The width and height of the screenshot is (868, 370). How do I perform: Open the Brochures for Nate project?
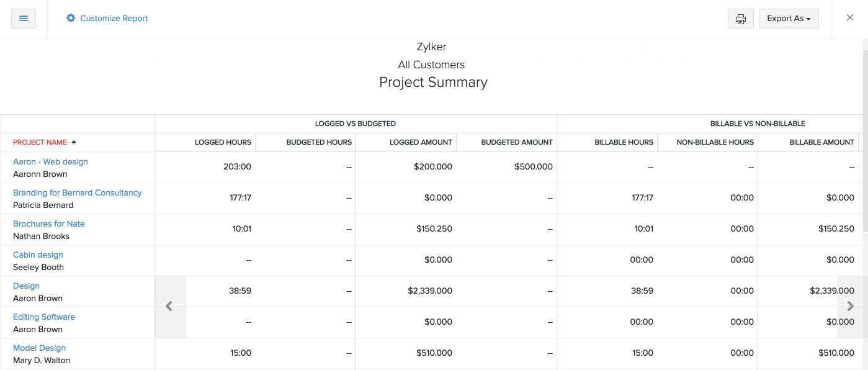[x=48, y=223]
